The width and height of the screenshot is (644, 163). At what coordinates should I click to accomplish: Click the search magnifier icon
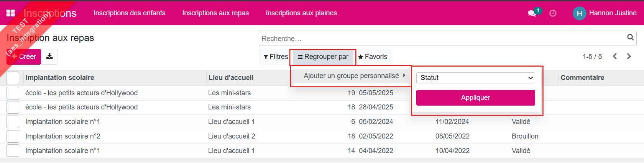click(630, 37)
